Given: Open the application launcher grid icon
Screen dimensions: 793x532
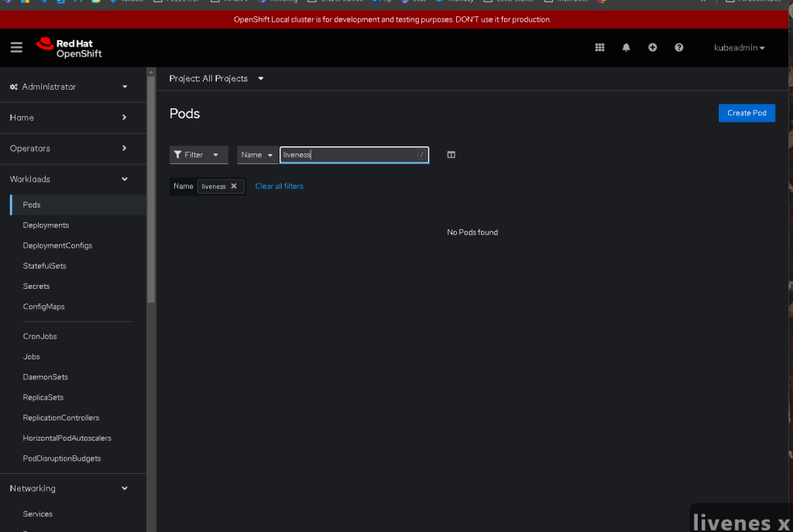Looking at the screenshot, I should coord(600,47).
